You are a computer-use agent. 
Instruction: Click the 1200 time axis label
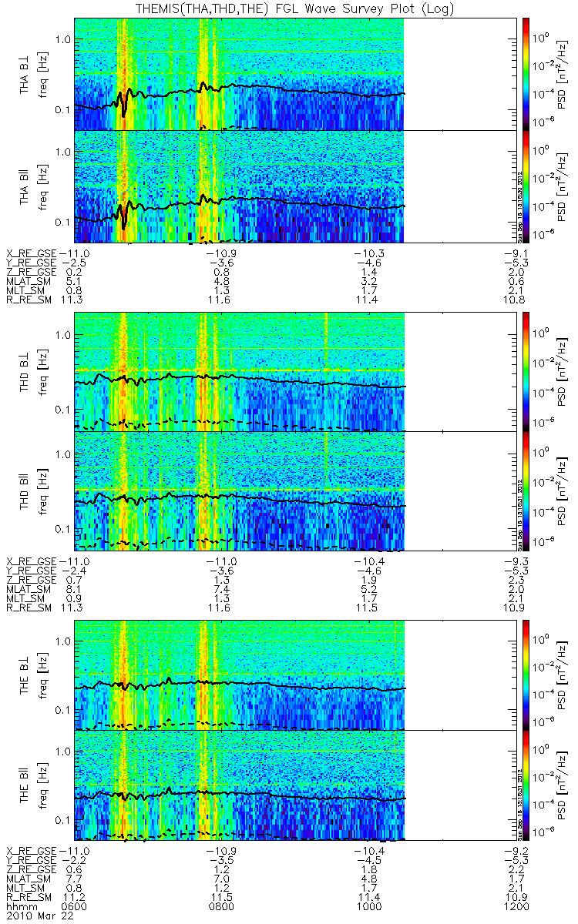tap(516, 907)
